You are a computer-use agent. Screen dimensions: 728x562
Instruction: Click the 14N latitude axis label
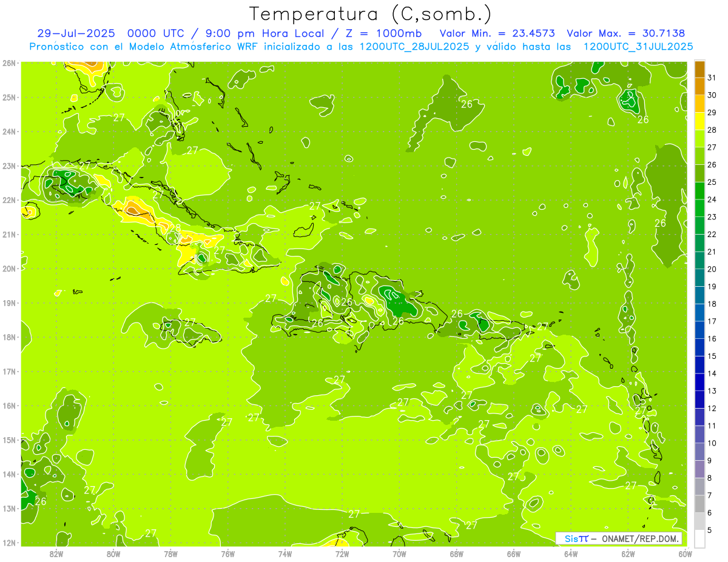click(8, 473)
